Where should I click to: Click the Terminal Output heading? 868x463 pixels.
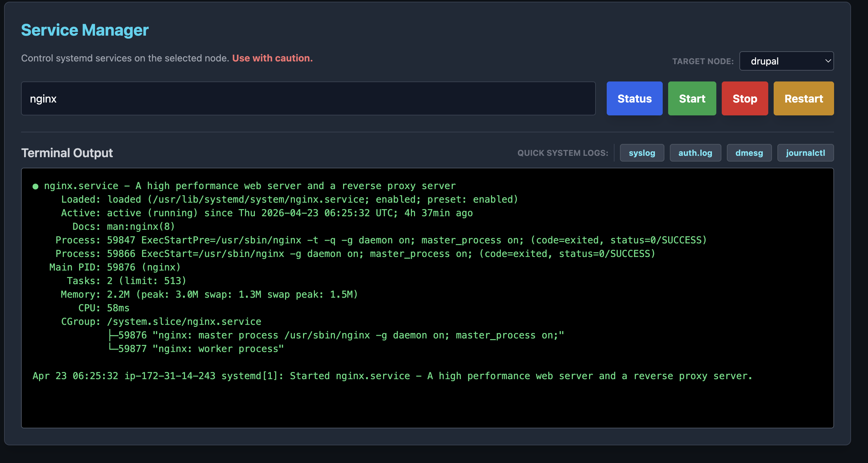coord(67,153)
